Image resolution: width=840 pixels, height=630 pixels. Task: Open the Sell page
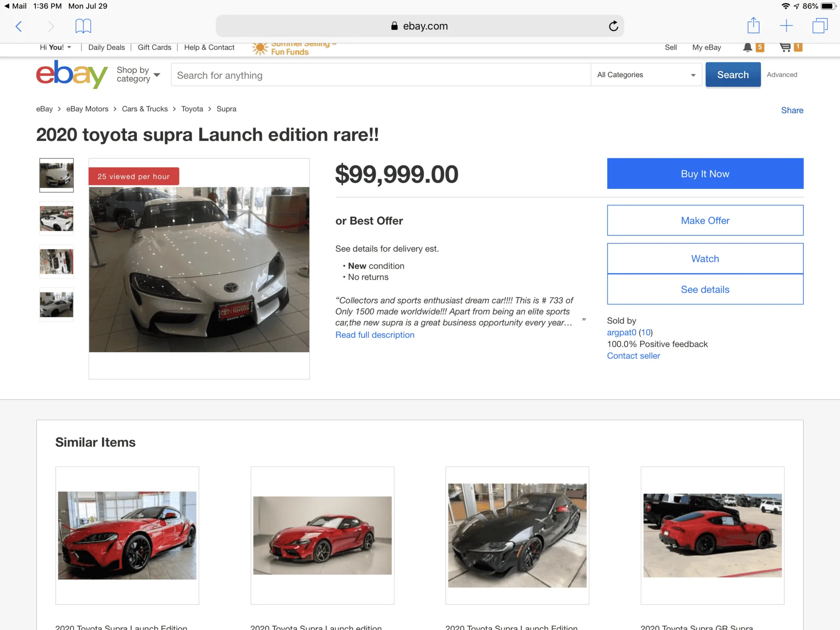[x=671, y=47]
